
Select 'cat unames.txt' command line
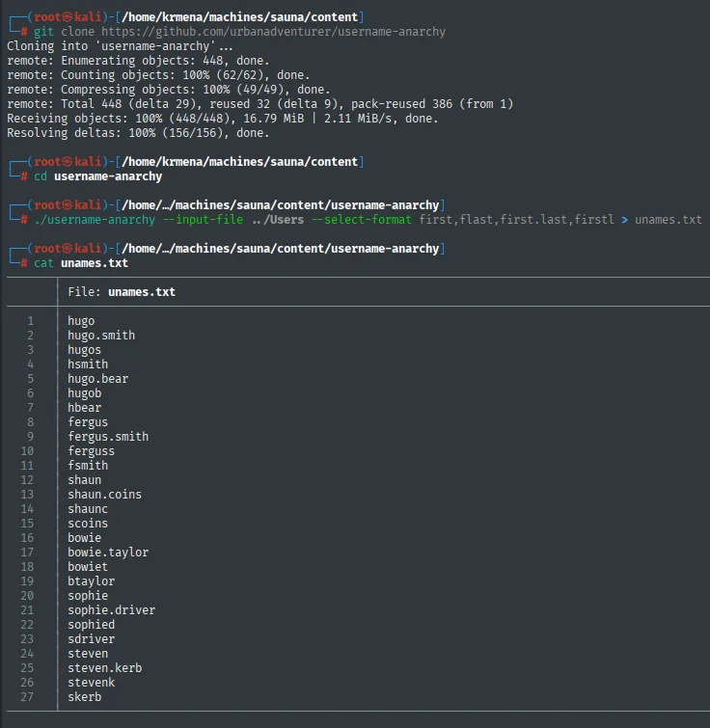[x=81, y=263]
